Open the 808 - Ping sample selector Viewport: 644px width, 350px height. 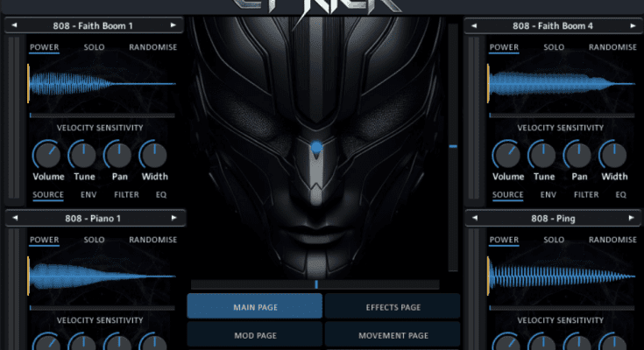coord(553,218)
